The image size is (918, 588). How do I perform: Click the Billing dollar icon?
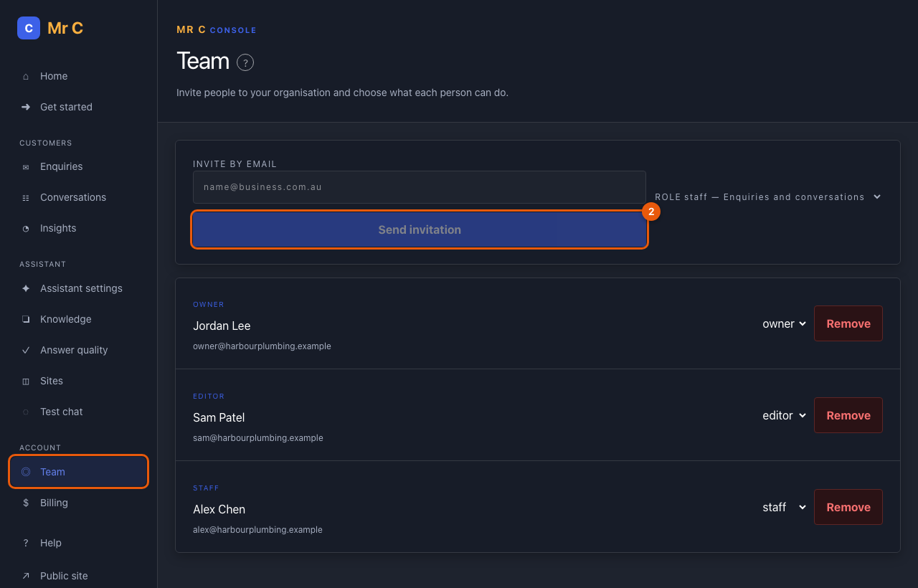pyautogui.click(x=26, y=503)
